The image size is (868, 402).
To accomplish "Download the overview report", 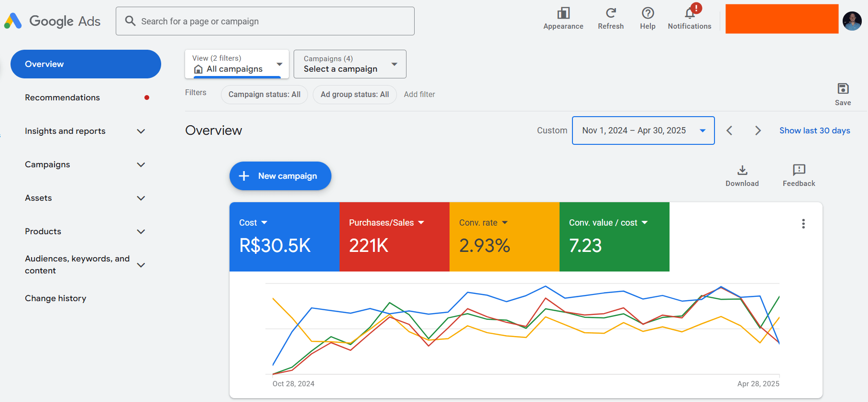I will point(742,171).
